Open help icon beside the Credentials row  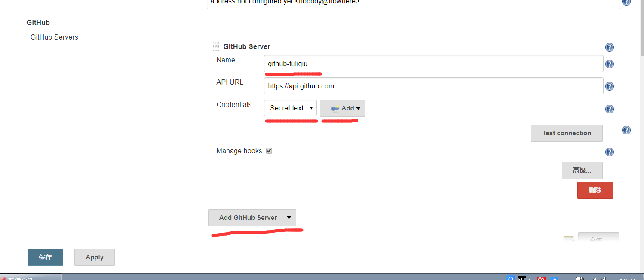[x=609, y=109]
